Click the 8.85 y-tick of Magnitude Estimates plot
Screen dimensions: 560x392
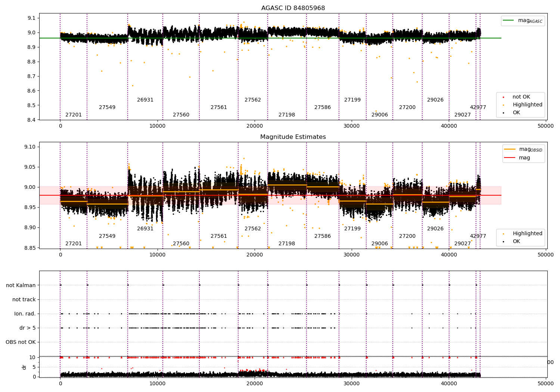[30, 248]
